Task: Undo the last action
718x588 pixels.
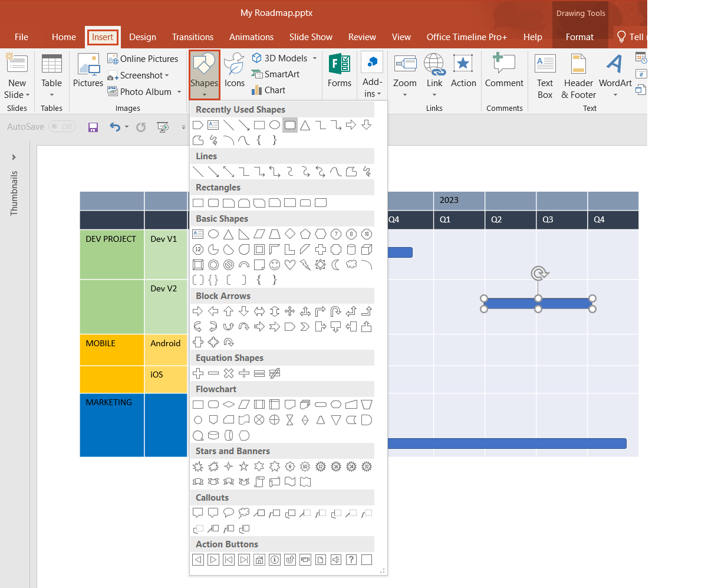Action: pyautogui.click(x=112, y=126)
